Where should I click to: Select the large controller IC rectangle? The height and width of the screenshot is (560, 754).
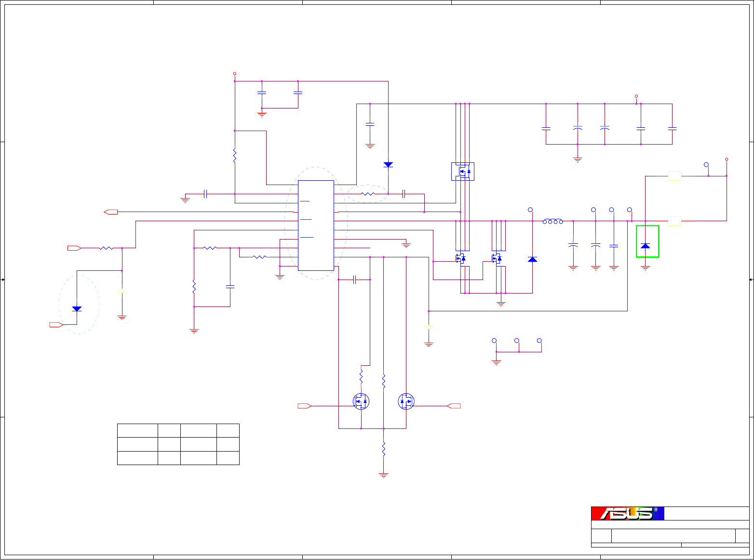pyautogui.click(x=316, y=225)
